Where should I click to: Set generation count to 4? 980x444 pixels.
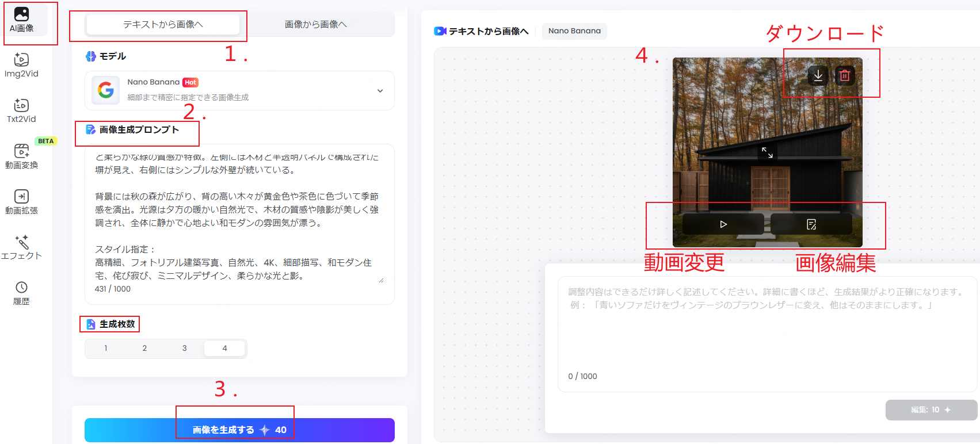225,348
